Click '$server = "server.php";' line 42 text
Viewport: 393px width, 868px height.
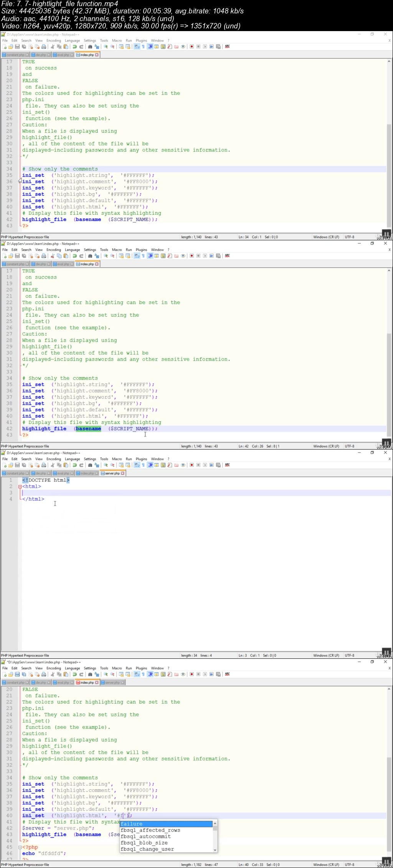click(x=58, y=828)
